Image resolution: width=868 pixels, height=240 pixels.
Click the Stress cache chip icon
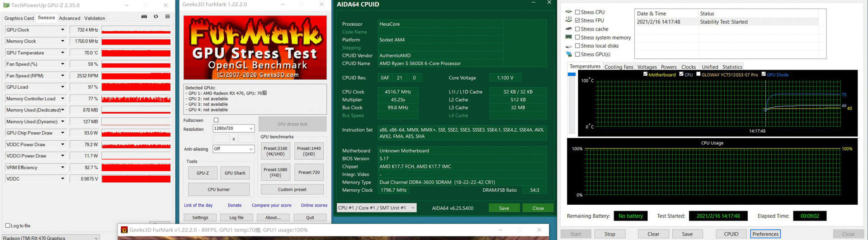tap(569, 29)
